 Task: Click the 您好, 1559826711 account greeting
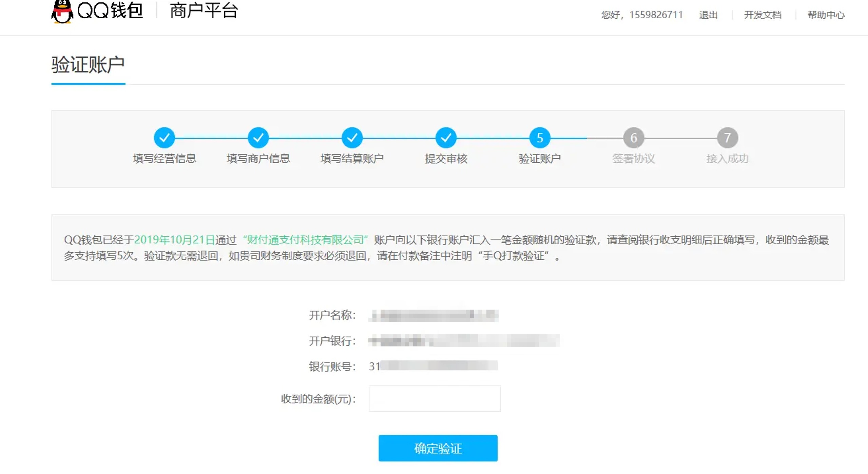click(x=642, y=15)
